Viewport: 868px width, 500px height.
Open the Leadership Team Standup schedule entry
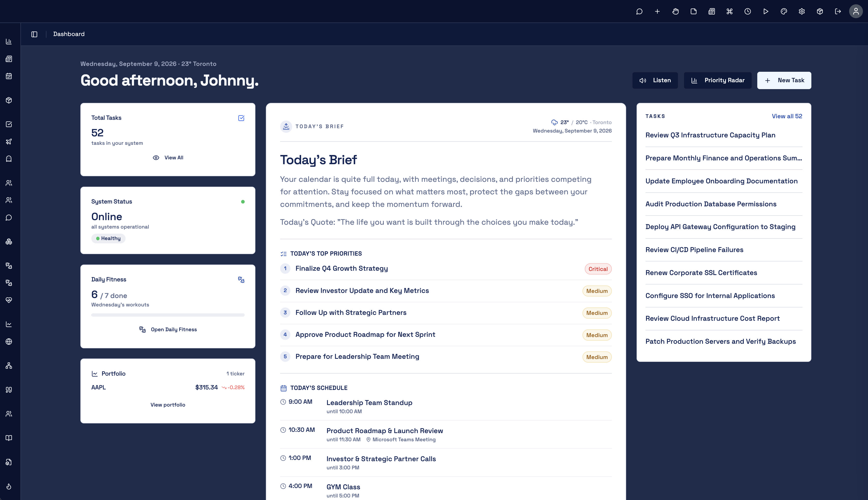(x=446, y=406)
